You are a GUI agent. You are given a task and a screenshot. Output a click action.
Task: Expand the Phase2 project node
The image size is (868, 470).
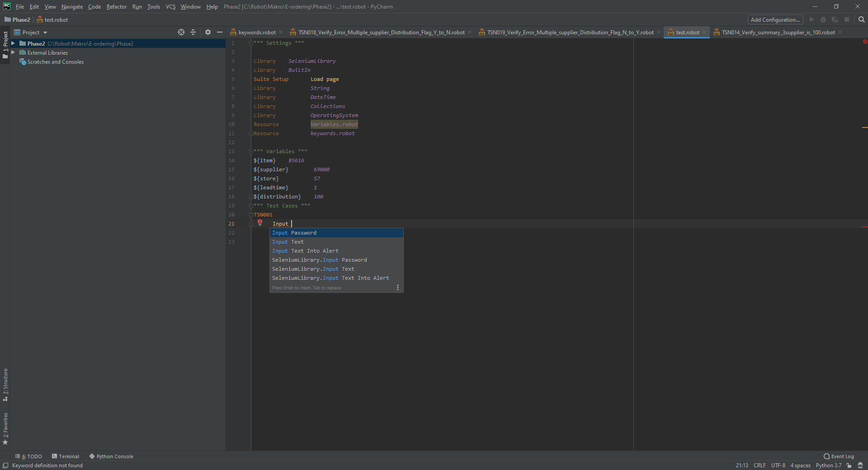[13, 43]
